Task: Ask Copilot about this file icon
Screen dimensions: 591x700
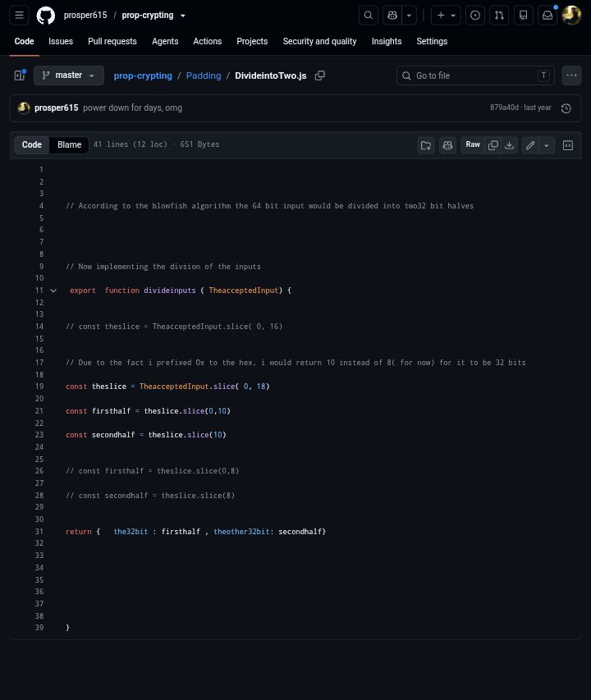Action: tap(447, 145)
